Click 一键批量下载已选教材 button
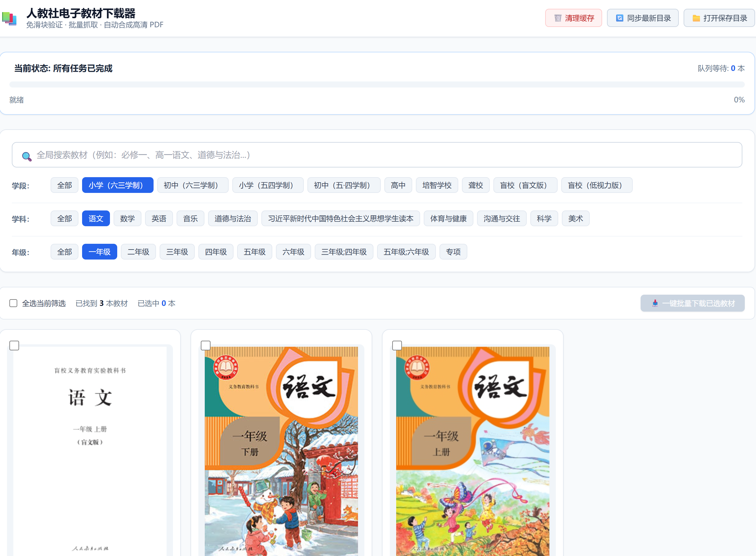756x556 pixels. pos(692,303)
